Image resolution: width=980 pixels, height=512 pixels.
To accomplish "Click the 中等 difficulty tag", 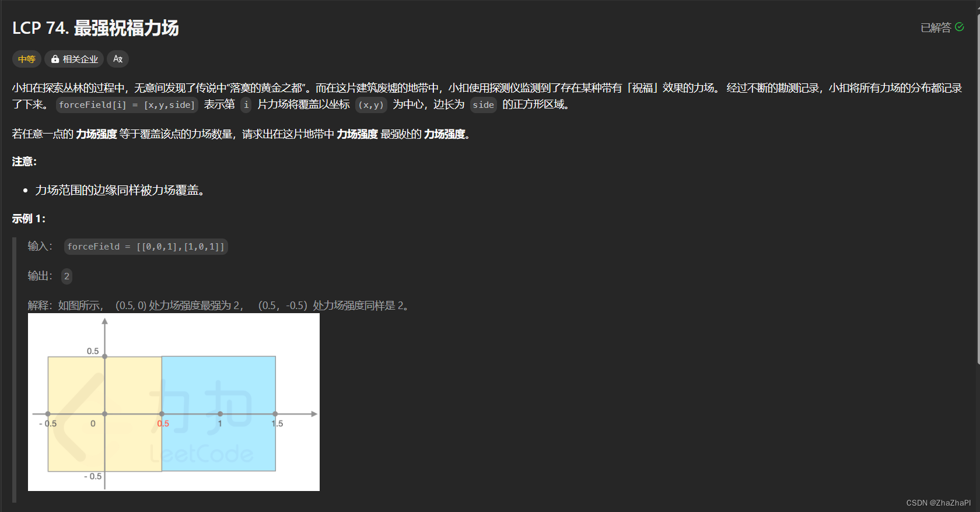I will pos(27,59).
